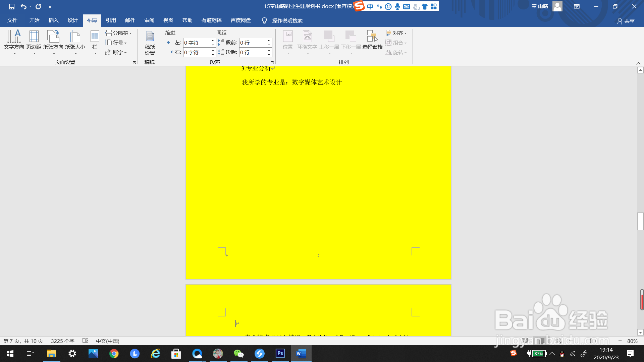Click the 80% zoom level
This screenshot has height=362, width=644.
(632, 341)
